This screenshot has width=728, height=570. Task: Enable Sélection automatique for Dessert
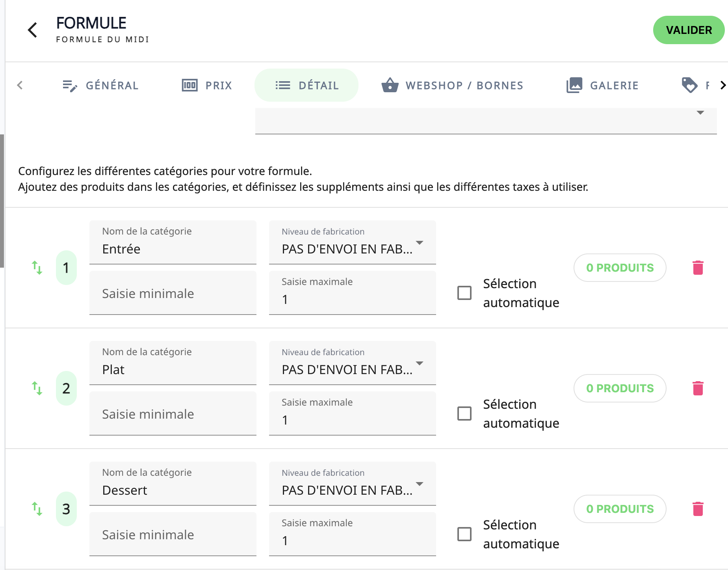pyautogui.click(x=464, y=534)
